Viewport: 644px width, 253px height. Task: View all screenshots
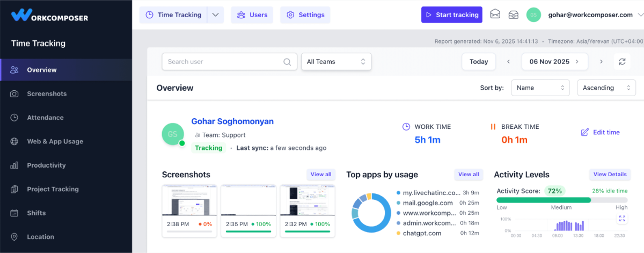[321, 175]
